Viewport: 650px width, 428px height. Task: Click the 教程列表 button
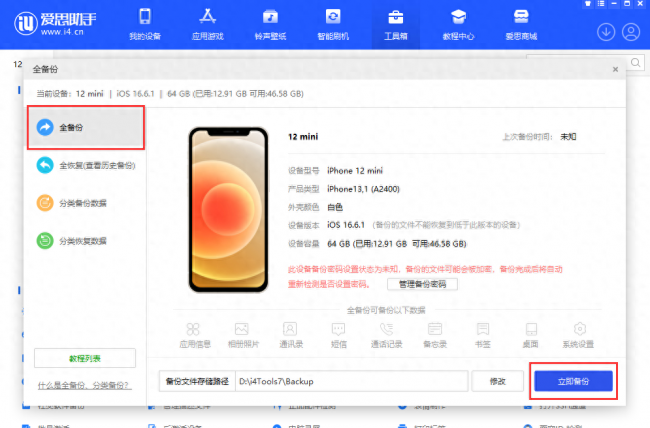85,358
